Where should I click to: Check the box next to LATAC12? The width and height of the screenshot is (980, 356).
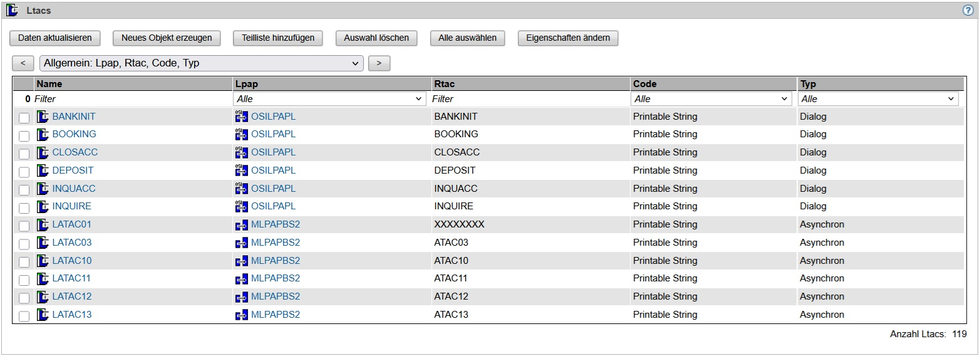click(24, 297)
